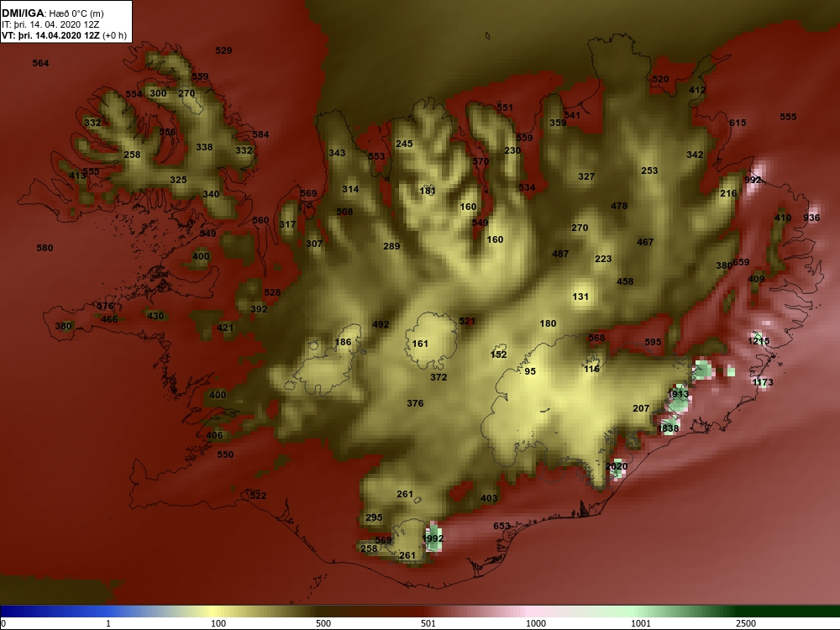Image resolution: width=840 pixels, height=630 pixels.
Task: Click the map value 295
Action: [x=374, y=517]
